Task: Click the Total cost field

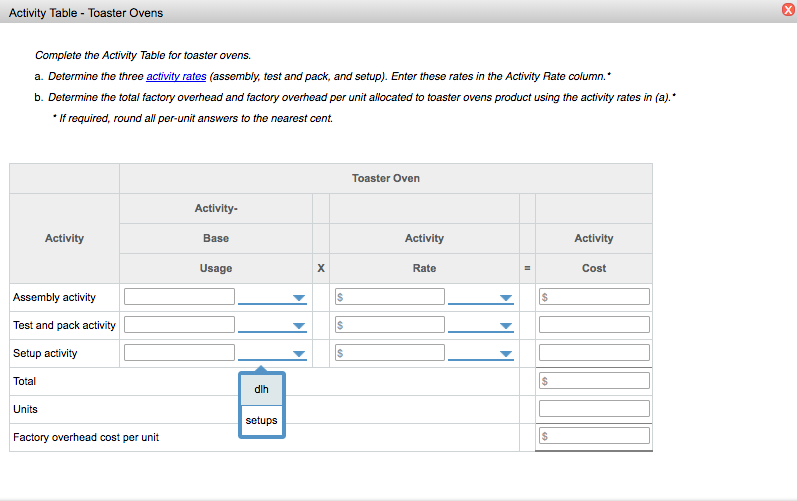Action: click(594, 381)
